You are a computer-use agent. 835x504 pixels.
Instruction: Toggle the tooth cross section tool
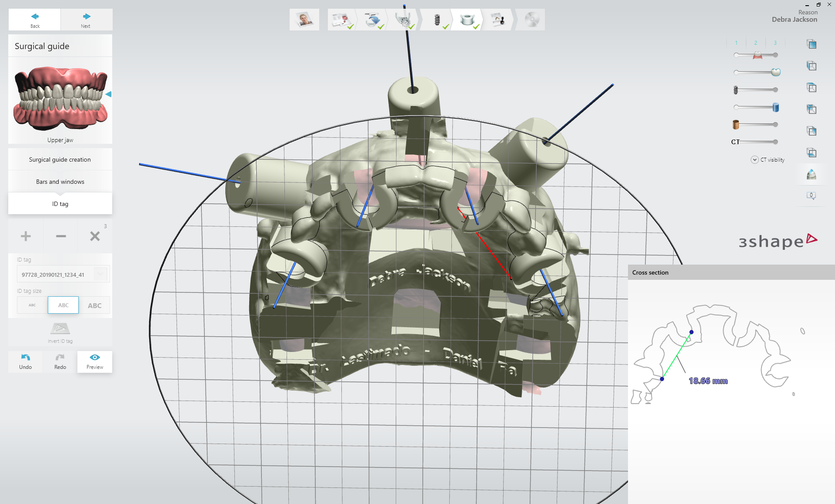pos(812,175)
